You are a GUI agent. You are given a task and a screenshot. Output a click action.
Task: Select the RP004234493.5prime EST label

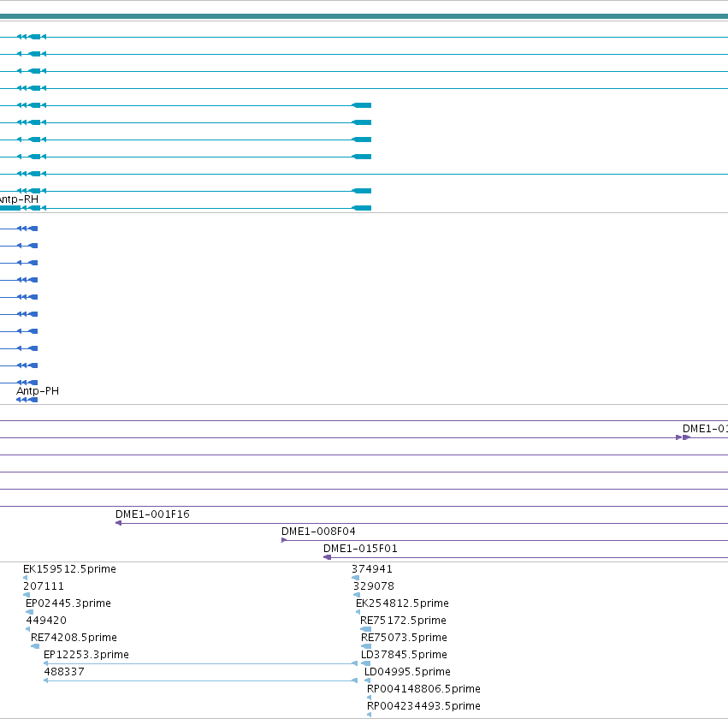[423, 706]
